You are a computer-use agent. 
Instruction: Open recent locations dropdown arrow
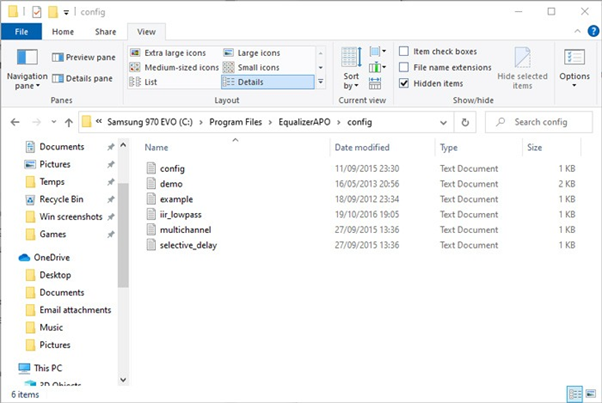pos(53,122)
